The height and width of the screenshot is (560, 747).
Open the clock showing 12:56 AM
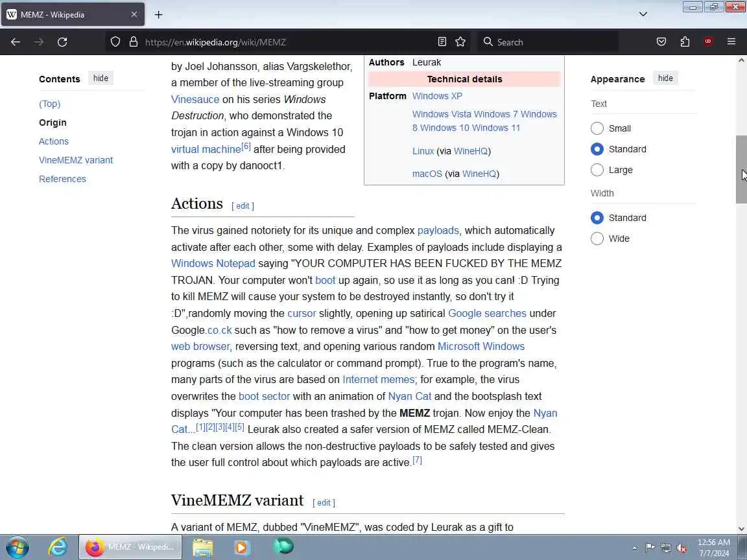714,548
